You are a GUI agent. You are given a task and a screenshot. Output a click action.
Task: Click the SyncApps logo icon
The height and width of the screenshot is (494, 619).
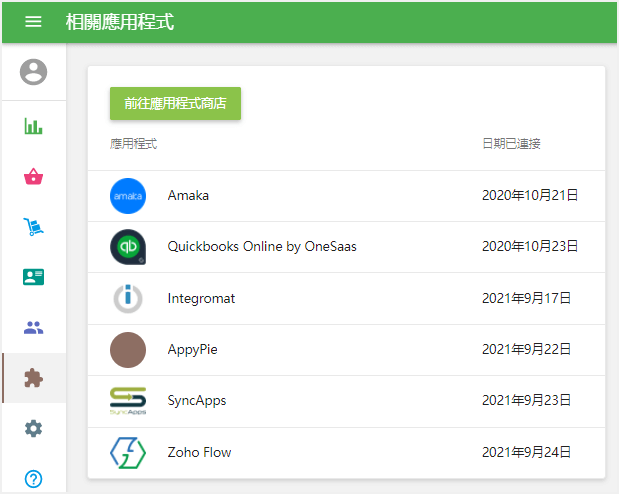coord(128,401)
